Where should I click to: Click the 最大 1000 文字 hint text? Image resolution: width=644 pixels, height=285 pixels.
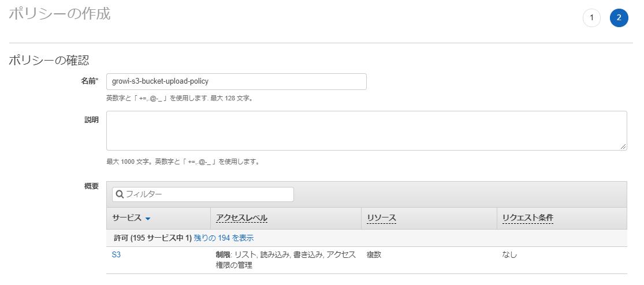coord(183,162)
